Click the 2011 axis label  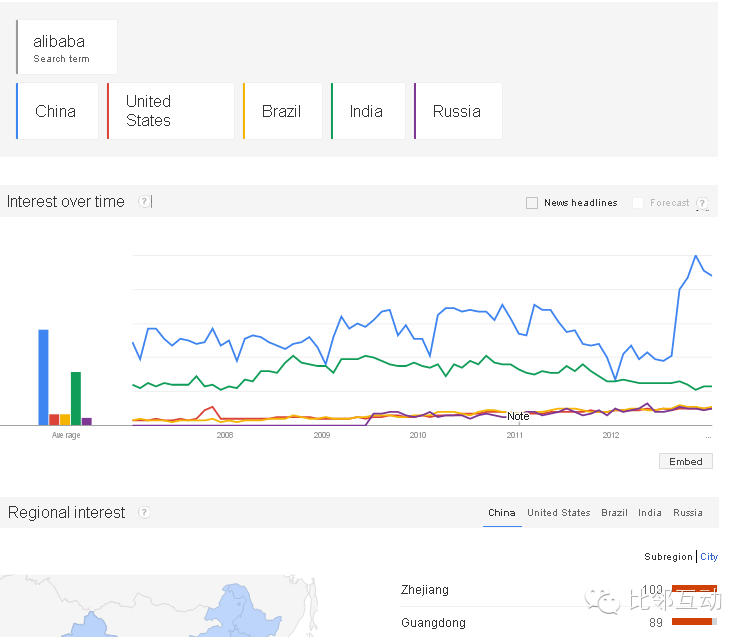[x=515, y=435]
